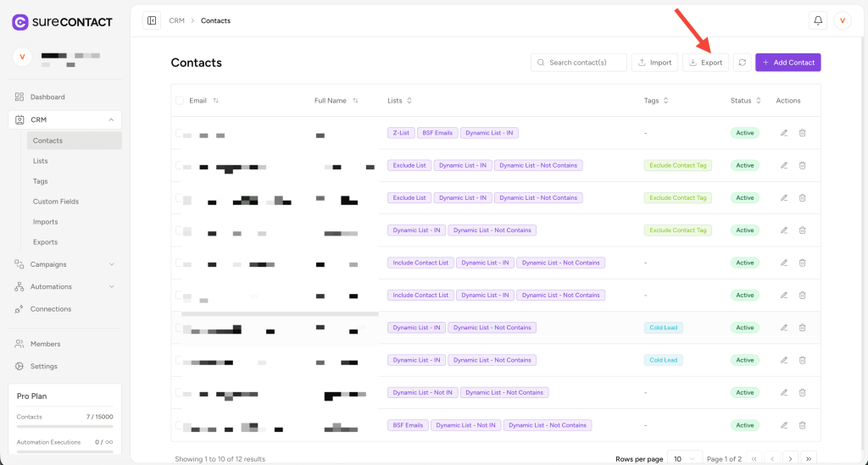The height and width of the screenshot is (465, 868).
Task: Select checkbox of last contact row
Action: click(180, 425)
